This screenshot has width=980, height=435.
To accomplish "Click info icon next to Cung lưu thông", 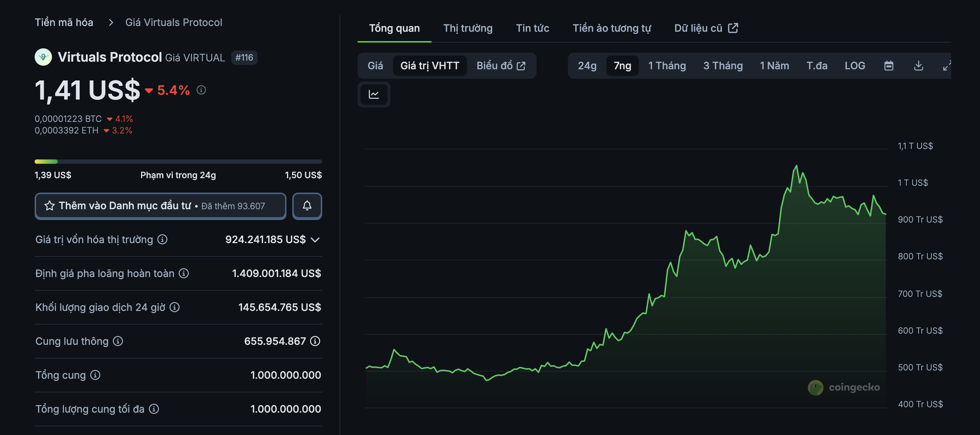I will [118, 341].
